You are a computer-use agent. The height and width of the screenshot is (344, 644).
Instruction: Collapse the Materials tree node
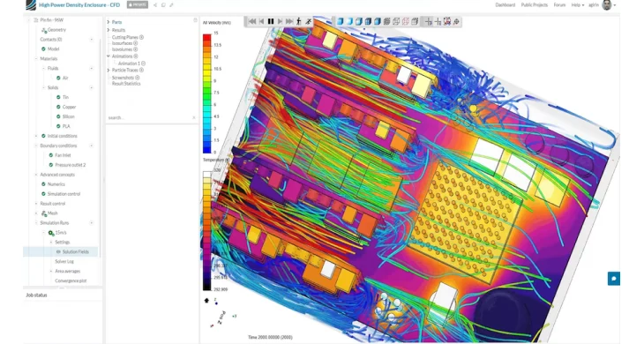pos(36,59)
